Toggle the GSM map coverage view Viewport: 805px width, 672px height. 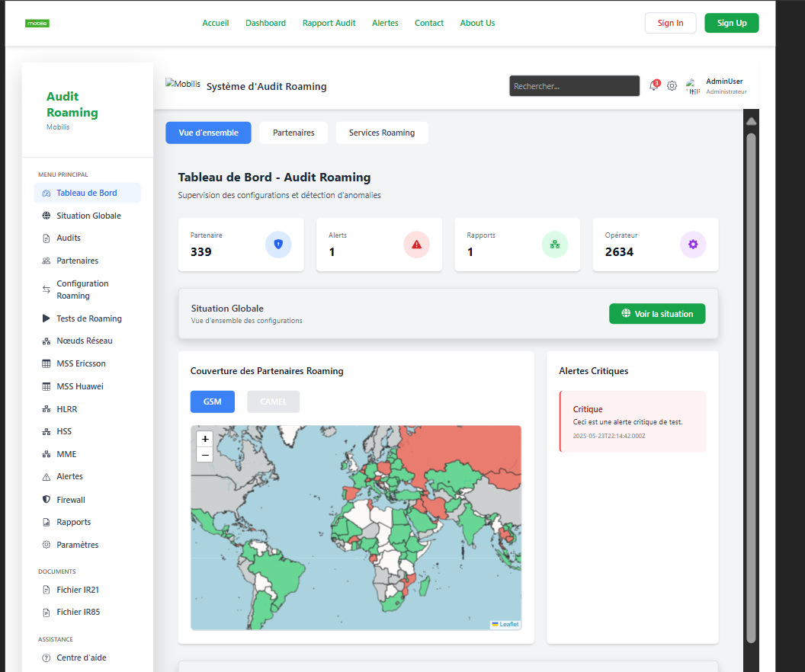(213, 402)
